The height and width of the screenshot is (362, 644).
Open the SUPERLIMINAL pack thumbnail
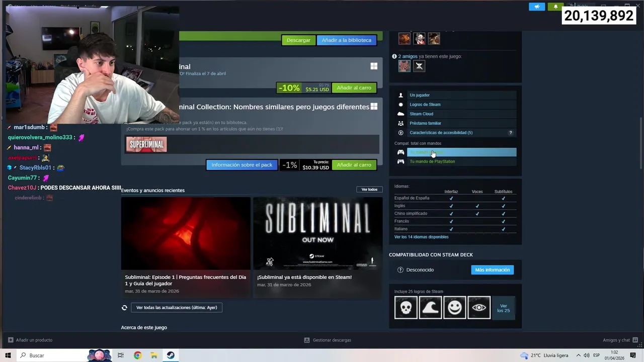pyautogui.click(x=146, y=145)
